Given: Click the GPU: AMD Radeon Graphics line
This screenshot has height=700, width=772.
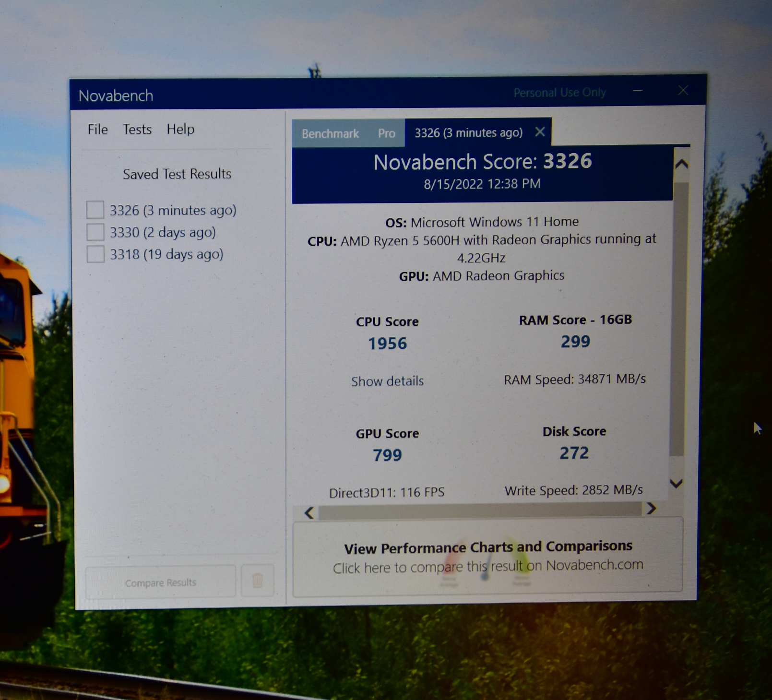Looking at the screenshot, I should (x=482, y=276).
